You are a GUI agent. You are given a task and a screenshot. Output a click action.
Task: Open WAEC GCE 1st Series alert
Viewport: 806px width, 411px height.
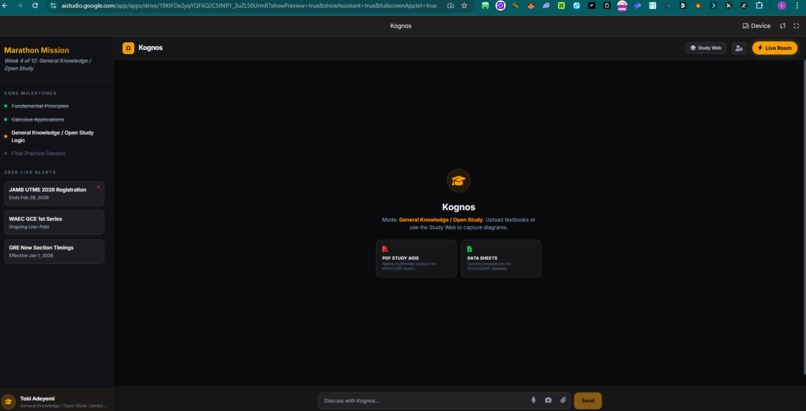pyautogui.click(x=54, y=222)
